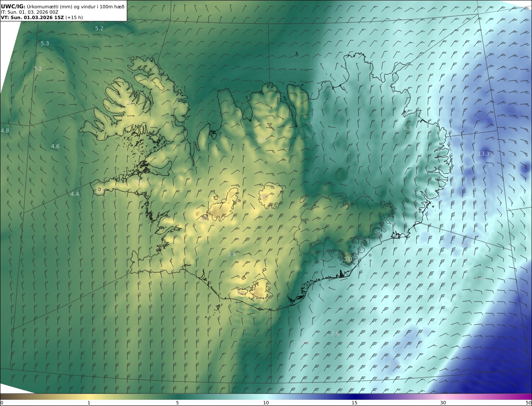Click the colorbar tick label 50

[528, 403]
